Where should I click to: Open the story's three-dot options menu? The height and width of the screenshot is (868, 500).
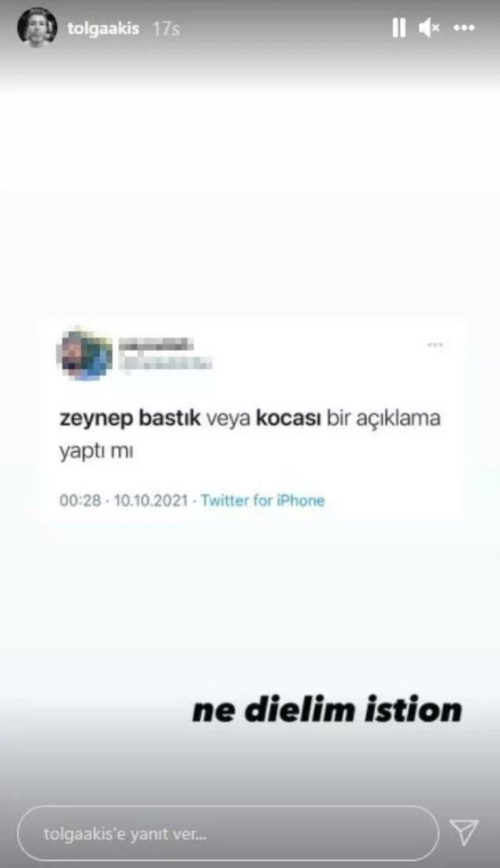(x=464, y=28)
